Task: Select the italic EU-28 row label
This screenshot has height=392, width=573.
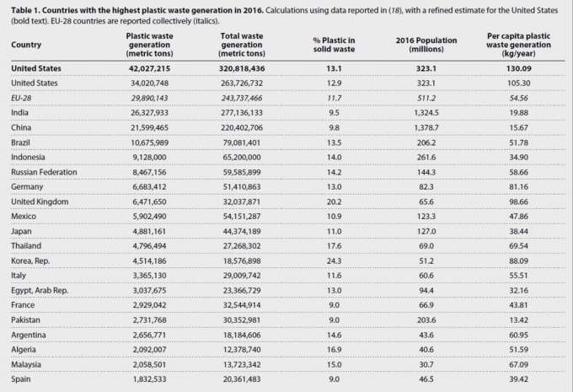Action: click(21, 98)
